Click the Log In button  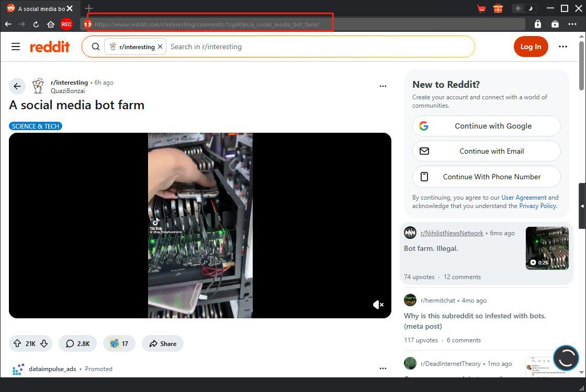pyautogui.click(x=531, y=47)
